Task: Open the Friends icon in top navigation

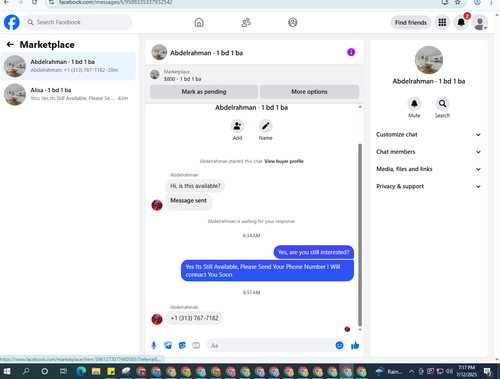Action: click(x=246, y=22)
